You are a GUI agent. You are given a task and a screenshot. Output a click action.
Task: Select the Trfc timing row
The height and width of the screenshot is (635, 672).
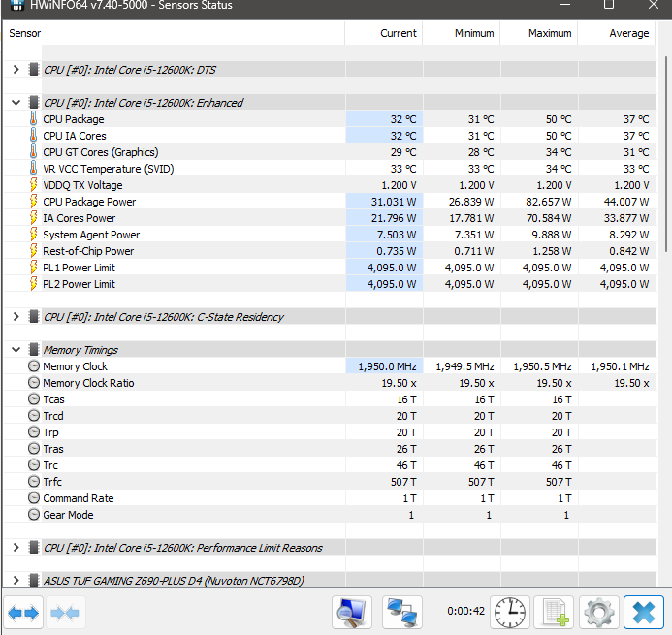330,482
